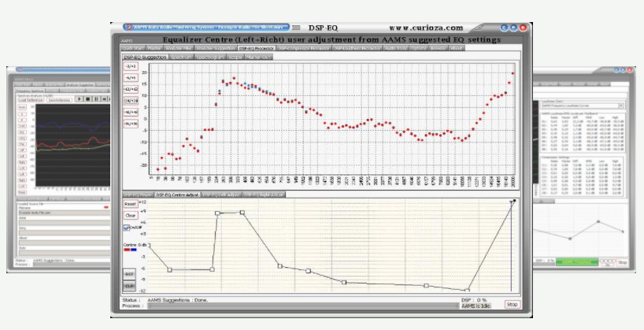
Task: Select the DSP-EQ Suggestion sub-tab
Action: point(145,57)
